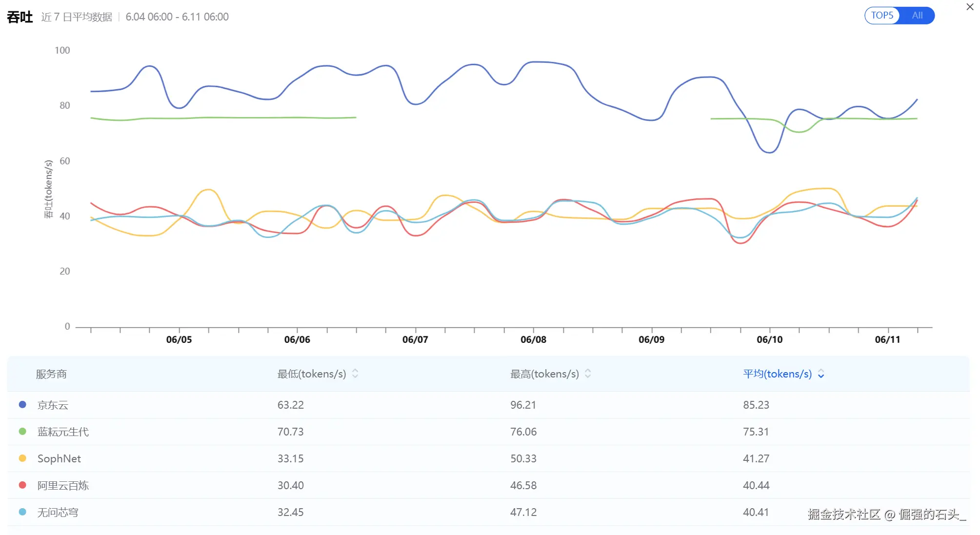Switch to TOP5 providers view

[x=882, y=16]
